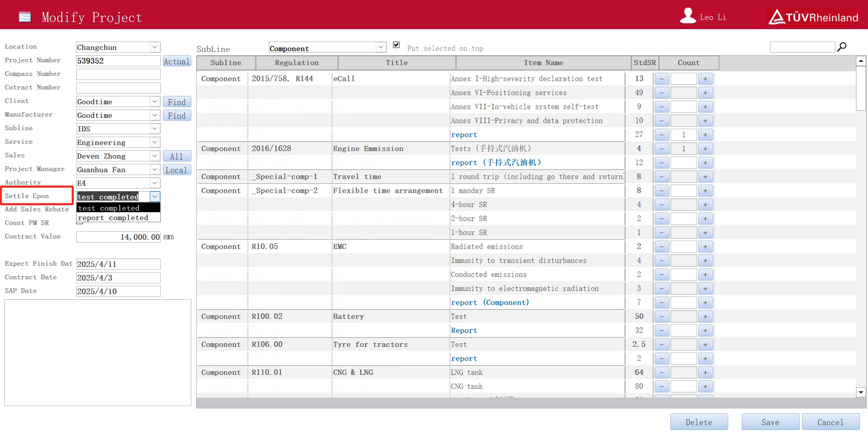Decrease count for CNG tank
Screen dimensions: 868x432
662,386
